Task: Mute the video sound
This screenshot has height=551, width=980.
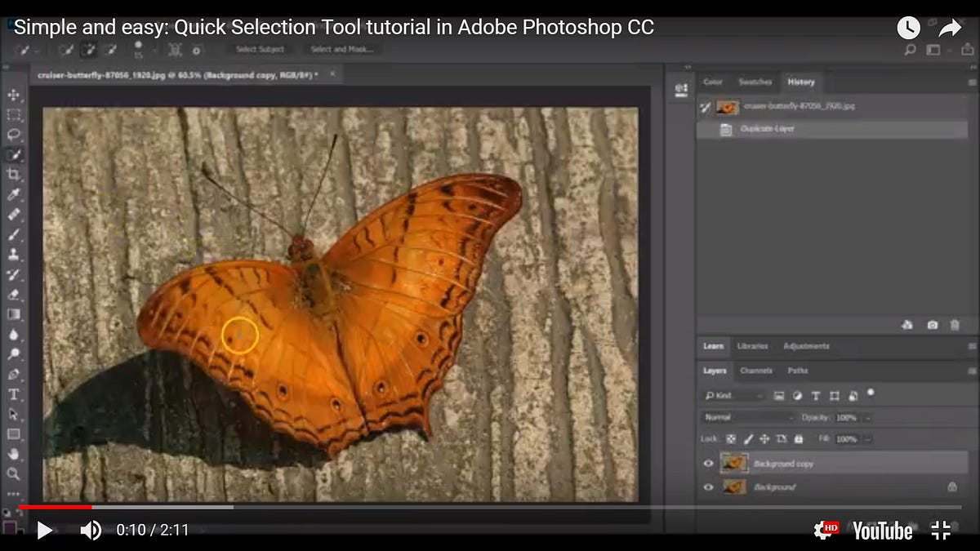Action: (90, 531)
